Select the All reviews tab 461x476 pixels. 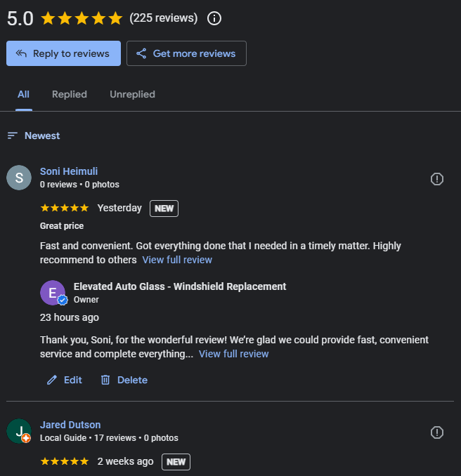click(x=24, y=94)
